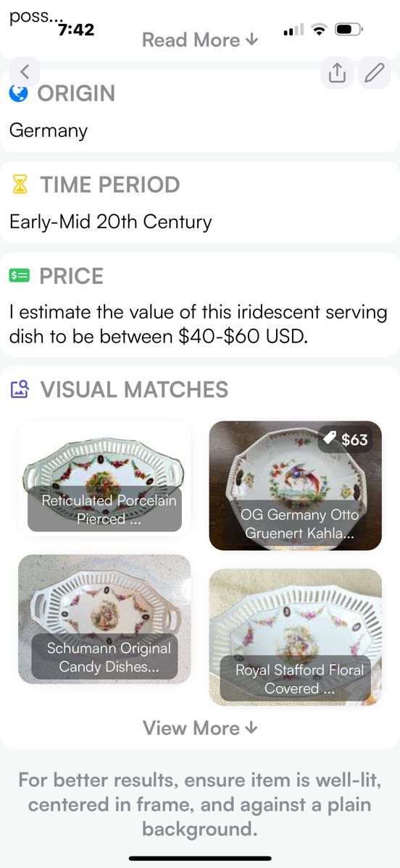
Task: Expand Read More text
Action: pos(200,40)
